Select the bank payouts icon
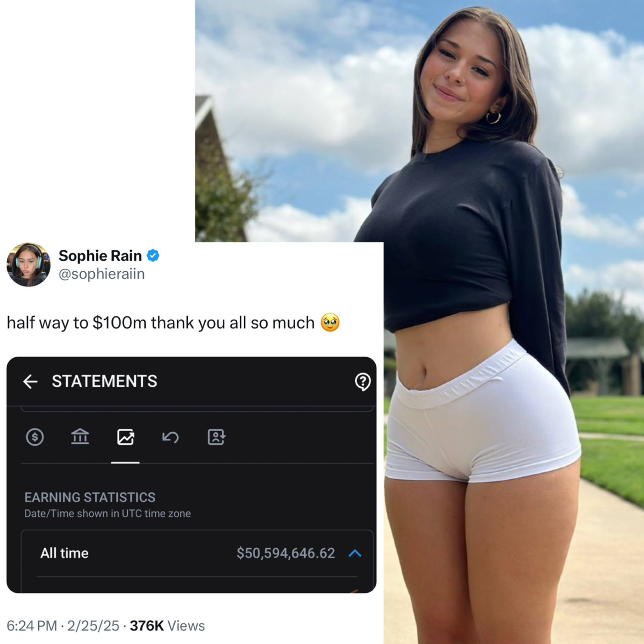The height and width of the screenshot is (644, 644). click(x=80, y=437)
